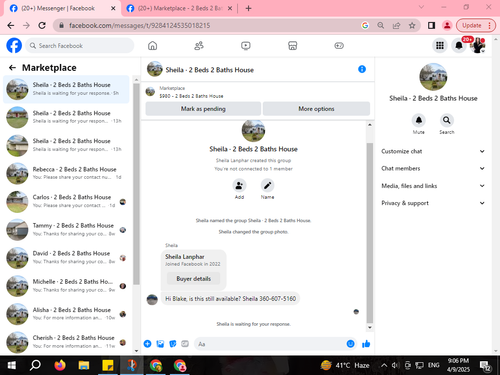Open Michelle - 2 Beds 2 Baths chat

[x=66, y=286]
